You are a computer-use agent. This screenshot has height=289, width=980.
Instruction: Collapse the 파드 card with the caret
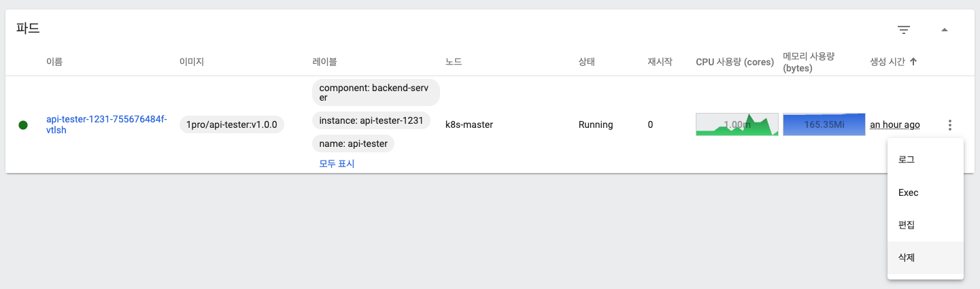click(944, 30)
